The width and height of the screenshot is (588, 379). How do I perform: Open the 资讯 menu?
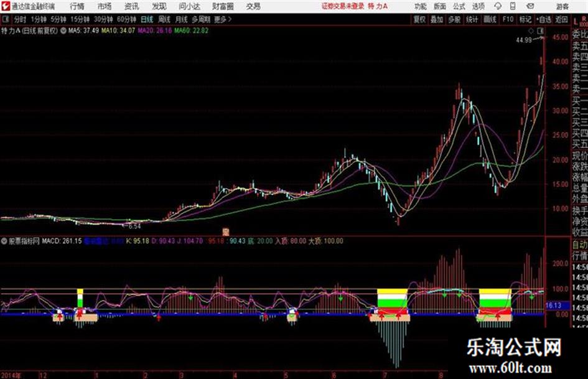click(132, 6)
